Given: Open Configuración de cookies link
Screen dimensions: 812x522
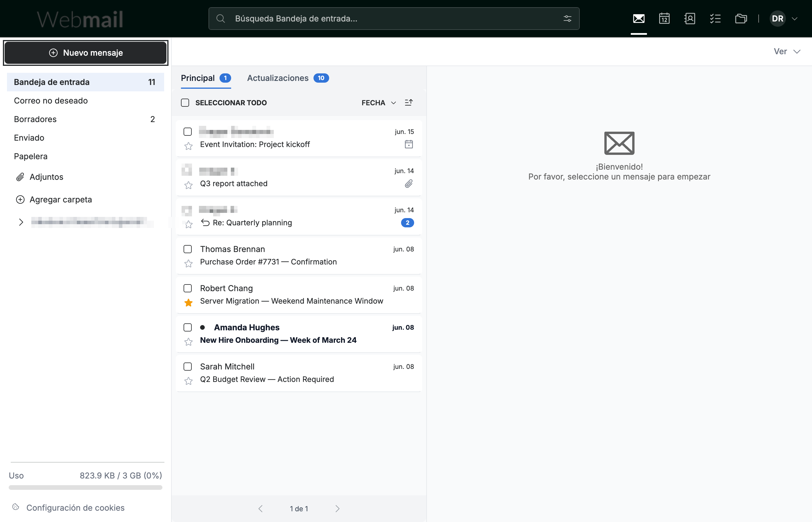Looking at the screenshot, I should coord(75,507).
